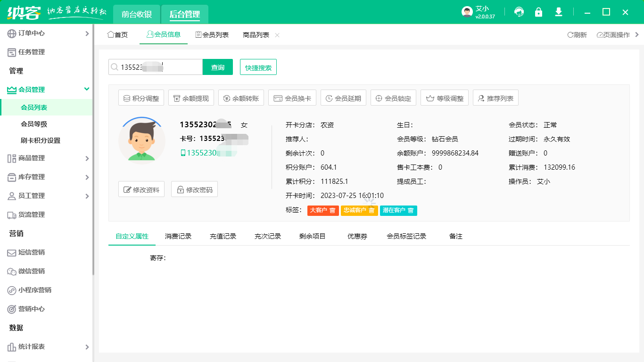Open 积分调整 points adjustment
The width and height of the screenshot is (644, 362).
[141, 99]
